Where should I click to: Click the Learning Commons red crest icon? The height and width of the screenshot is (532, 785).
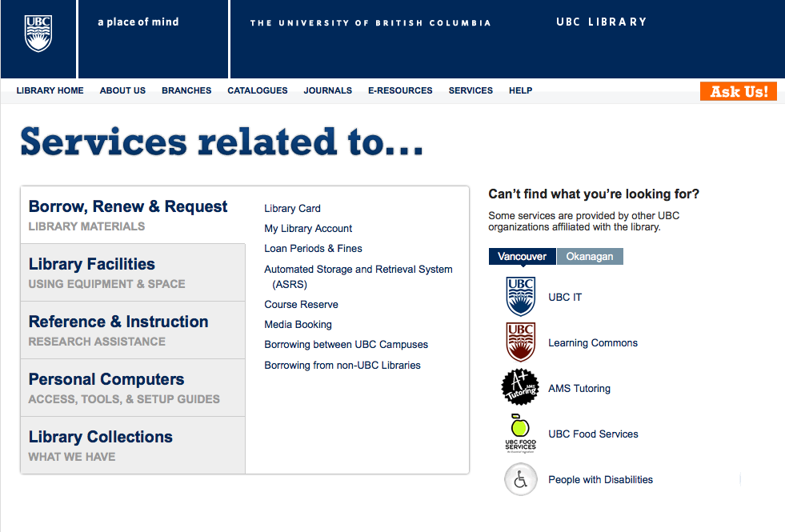click(521, 342)
